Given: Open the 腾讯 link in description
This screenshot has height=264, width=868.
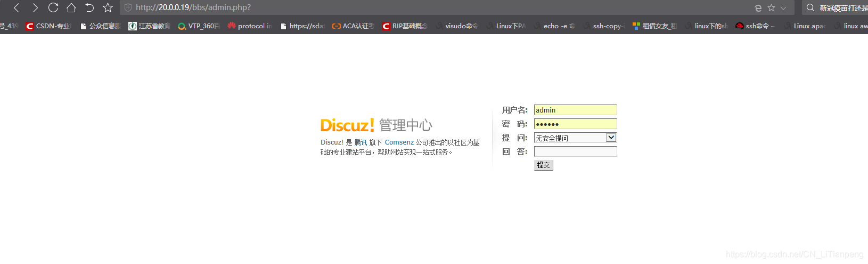Looking at the screenshot, I should pyautogui.click(x=361, y=142).
